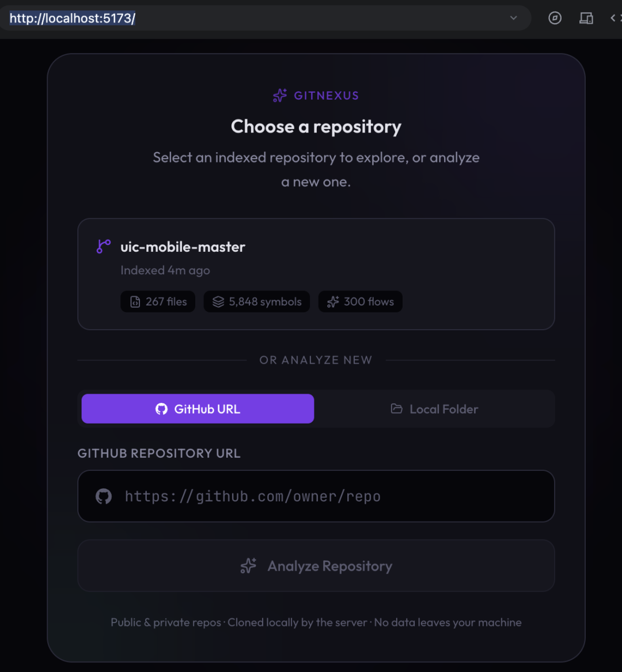Open the uic-mobile-master repository card
Screen dimensions: 622x672
pos(316,274)
